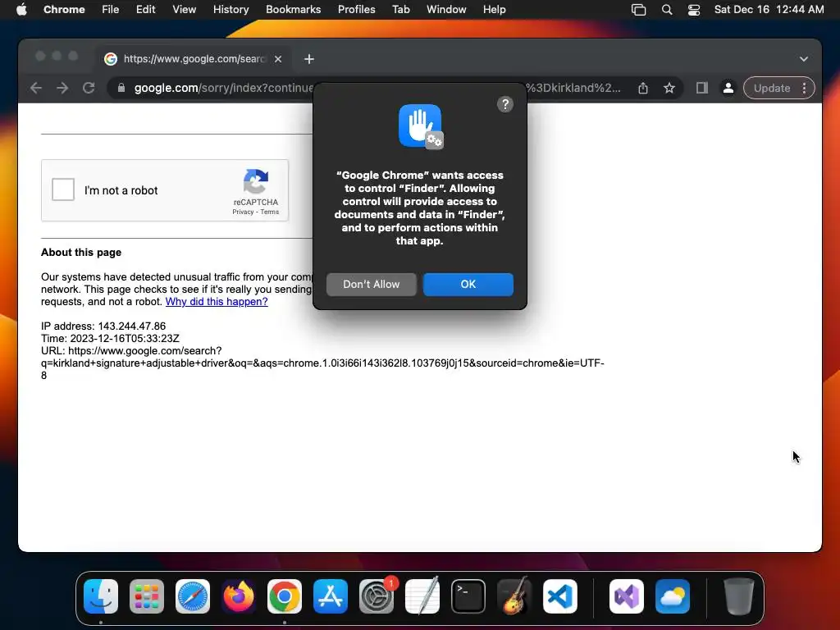This screenshot has width=840, height=630.
Task: Open the Chrome application menu
Action: (64, 9)
